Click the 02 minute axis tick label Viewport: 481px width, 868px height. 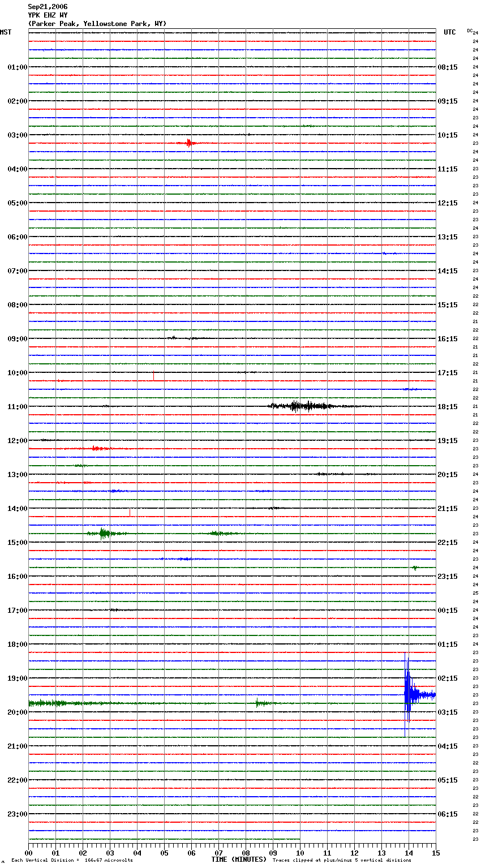tap(83, 853)
